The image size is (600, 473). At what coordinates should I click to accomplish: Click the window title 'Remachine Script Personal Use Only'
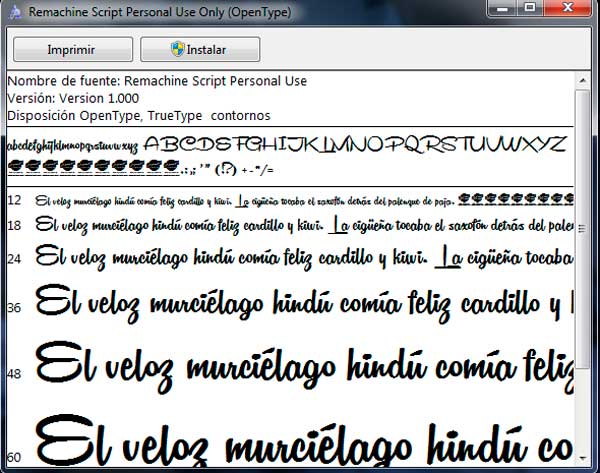pos(160,12)
